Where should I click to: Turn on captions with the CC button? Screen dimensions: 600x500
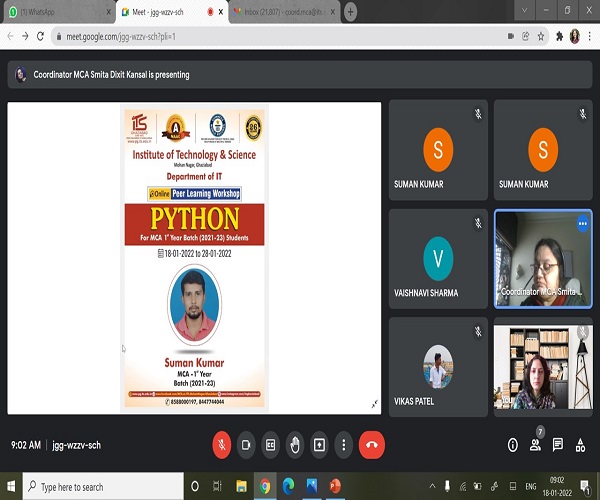[270, 445]
